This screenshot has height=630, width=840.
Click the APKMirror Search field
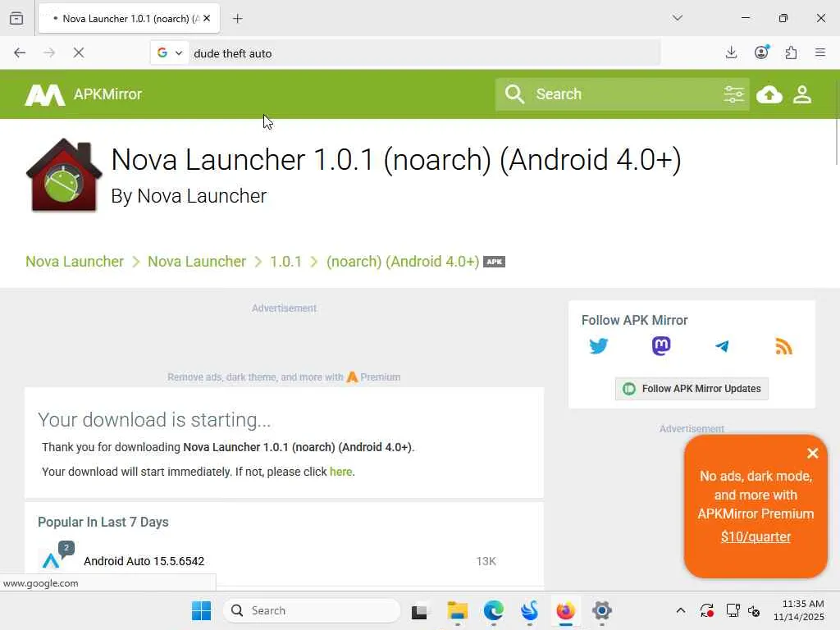622,94
